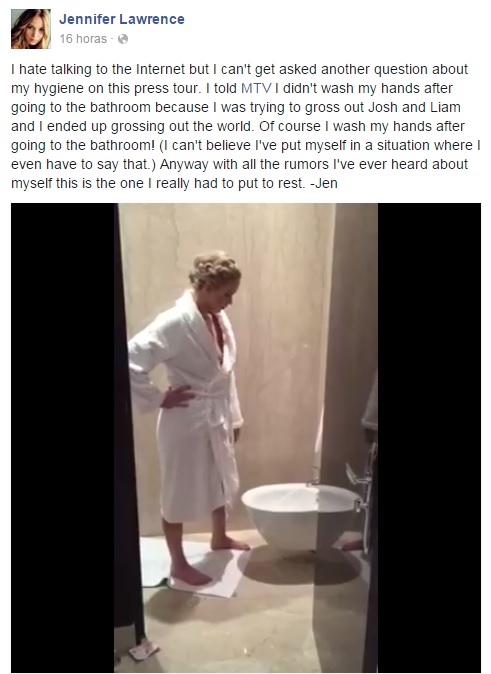Follow the MTV link in the post
491x674 pixels.
(256, 88)
